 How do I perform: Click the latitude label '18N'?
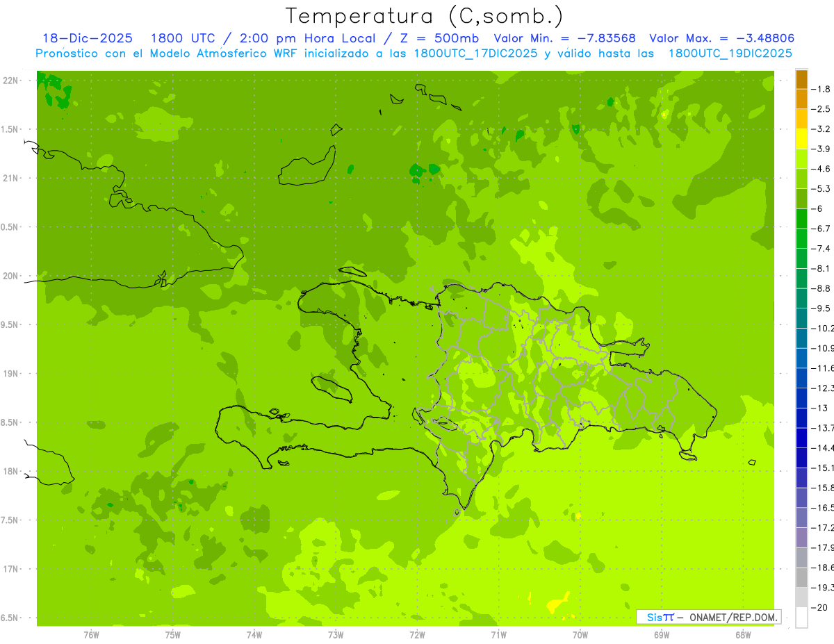[x=10, y=471]
